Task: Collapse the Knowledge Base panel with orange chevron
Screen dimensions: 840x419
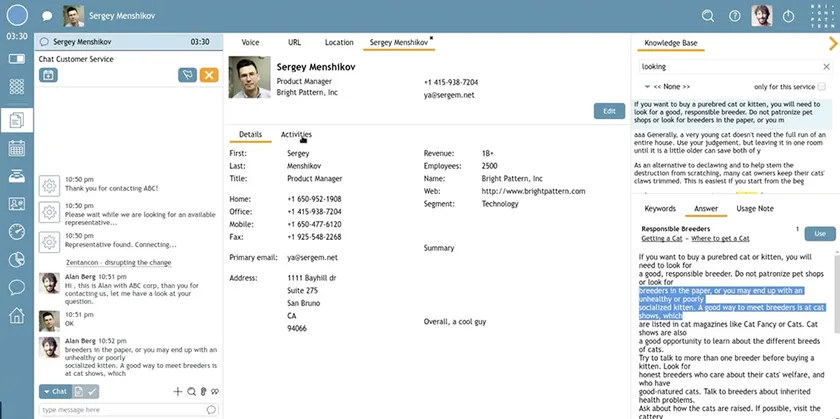Action: [833, 43]
